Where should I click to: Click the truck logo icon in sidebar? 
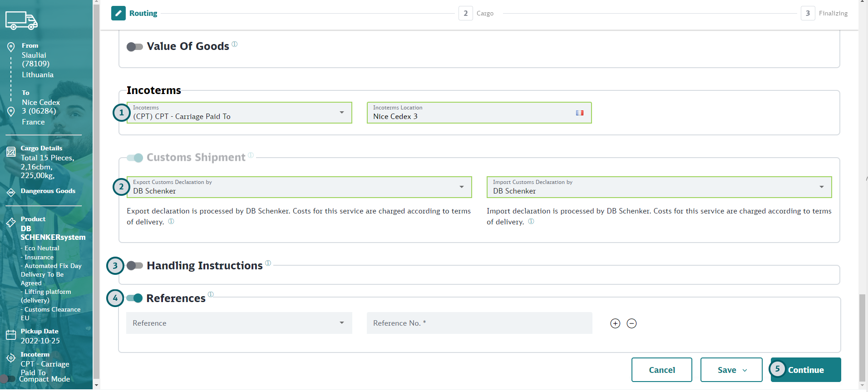click(x=21, y=20)
